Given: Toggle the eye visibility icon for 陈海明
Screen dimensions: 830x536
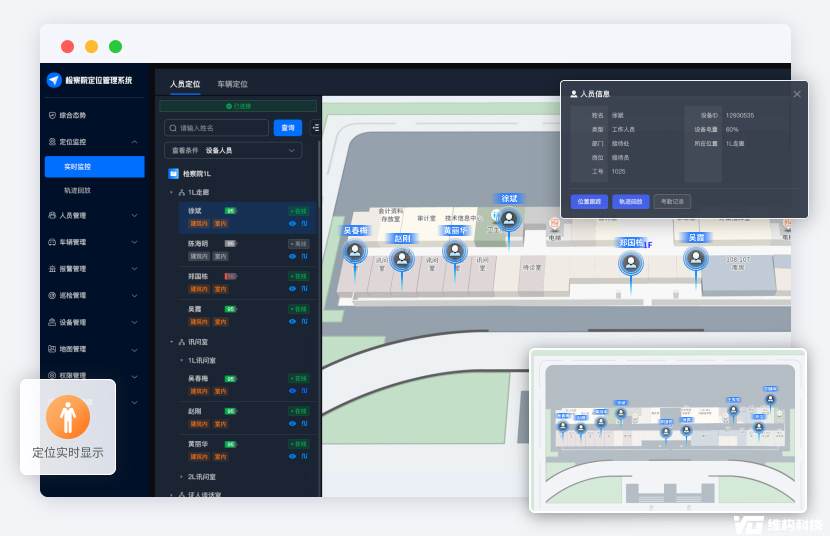Looking at the screenshot, I should [x=292, y=256].
